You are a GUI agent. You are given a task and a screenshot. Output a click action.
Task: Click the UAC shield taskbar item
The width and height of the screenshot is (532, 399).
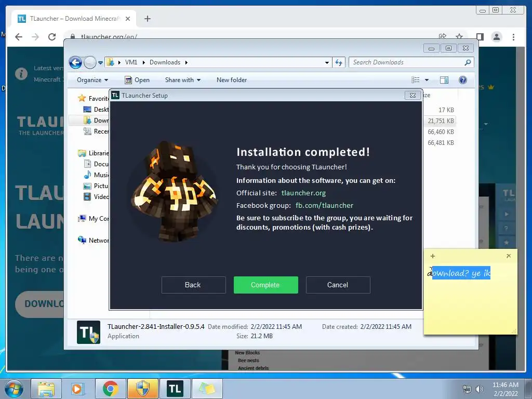[142, 389]
